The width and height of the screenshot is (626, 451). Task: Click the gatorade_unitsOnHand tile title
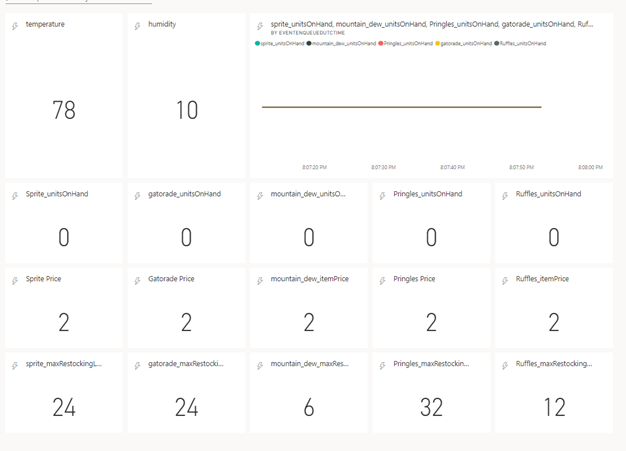coord(184,194)
